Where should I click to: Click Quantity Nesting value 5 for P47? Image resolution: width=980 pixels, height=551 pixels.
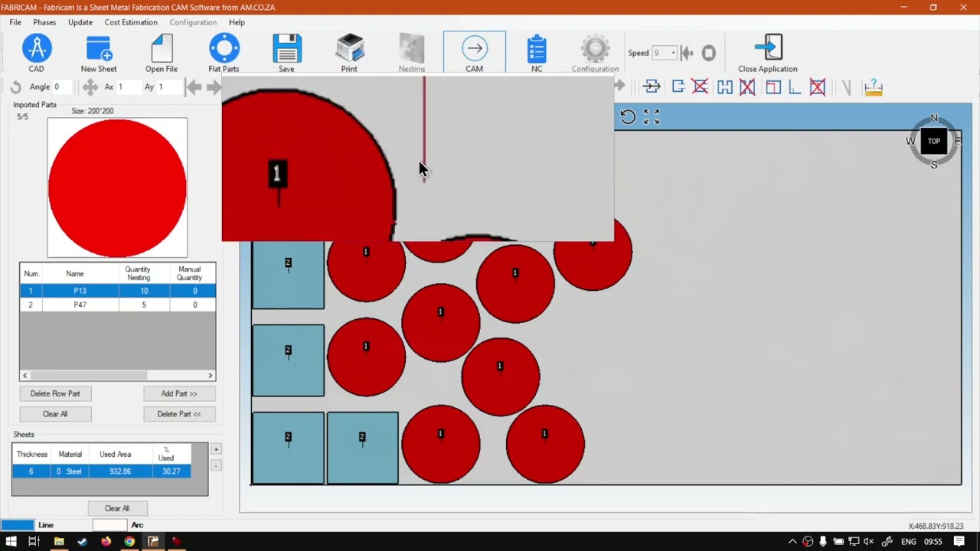pos(144,305)
